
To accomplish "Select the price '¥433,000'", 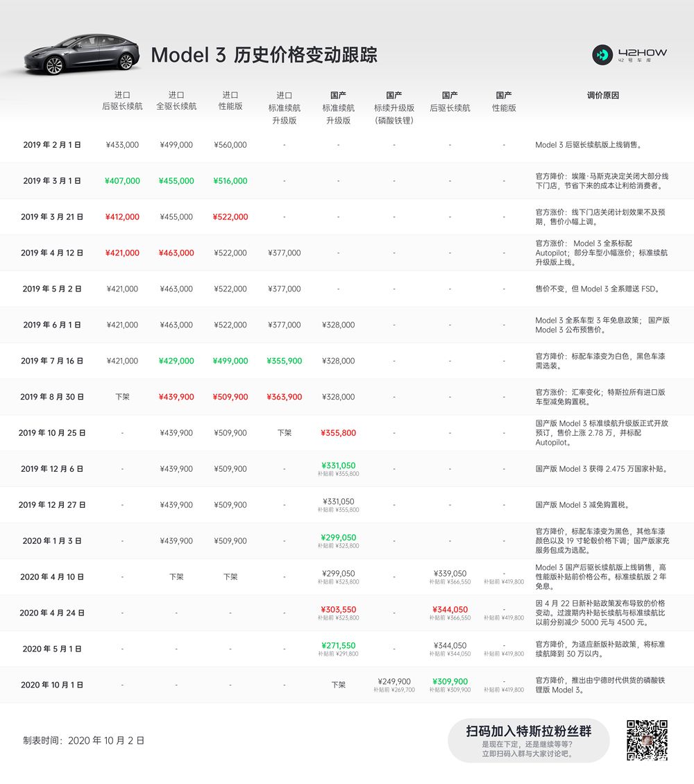I will tap(122, 145).
